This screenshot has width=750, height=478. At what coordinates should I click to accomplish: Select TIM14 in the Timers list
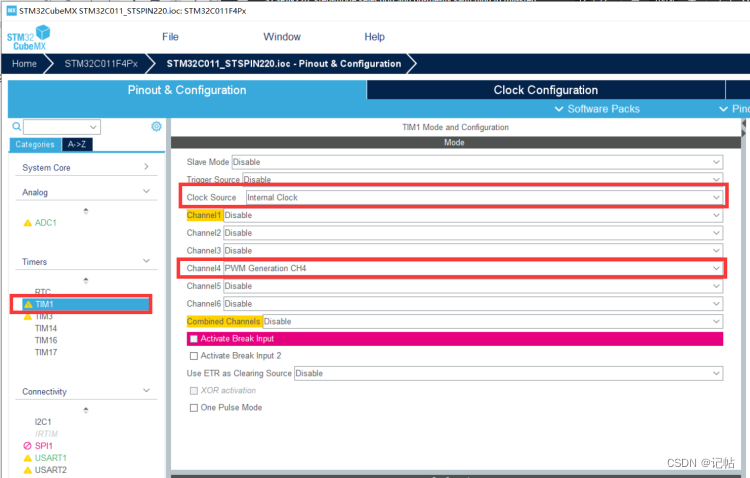(x=46, y=328)
